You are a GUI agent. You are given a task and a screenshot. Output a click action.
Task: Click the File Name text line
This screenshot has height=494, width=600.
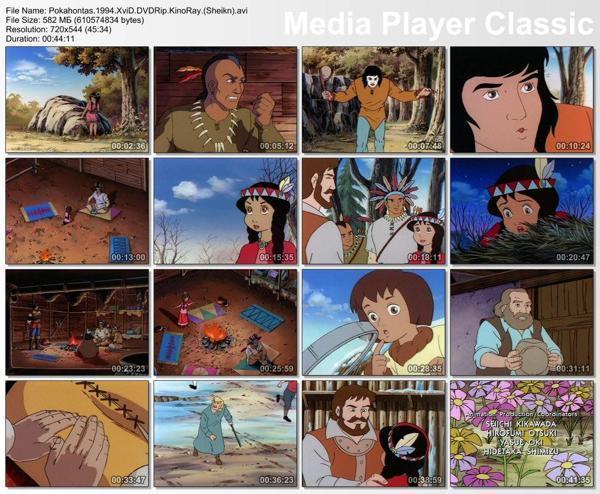click(127, 11)
